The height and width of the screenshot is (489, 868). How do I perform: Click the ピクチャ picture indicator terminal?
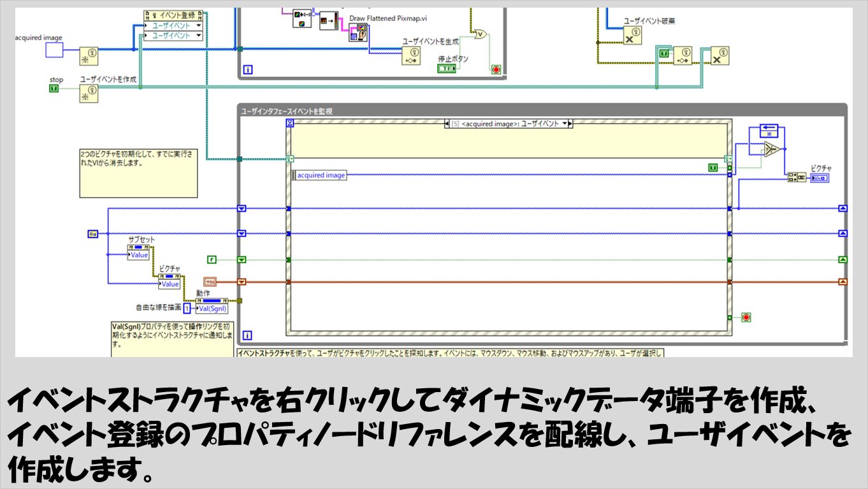819,179
